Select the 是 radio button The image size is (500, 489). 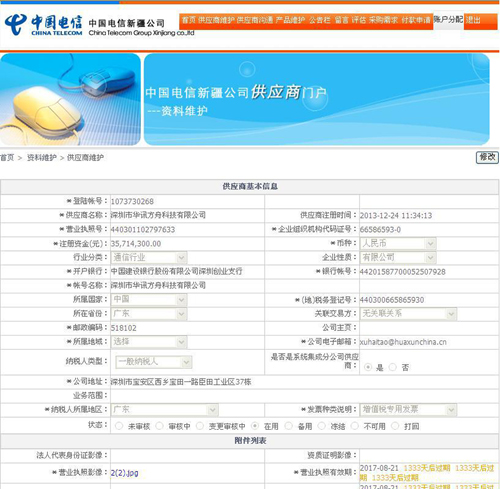click(368, 367)
